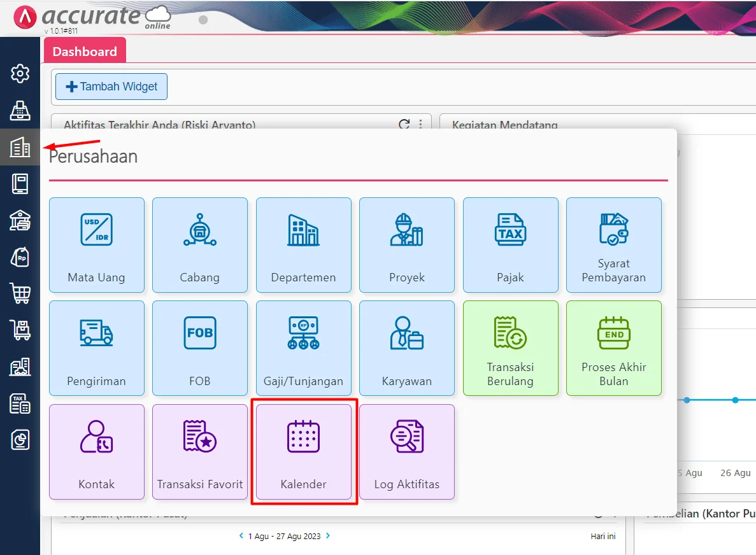Click the Settings gear in sidebar
The width and height of the screenshot is (756, 555).
[20, 74]
